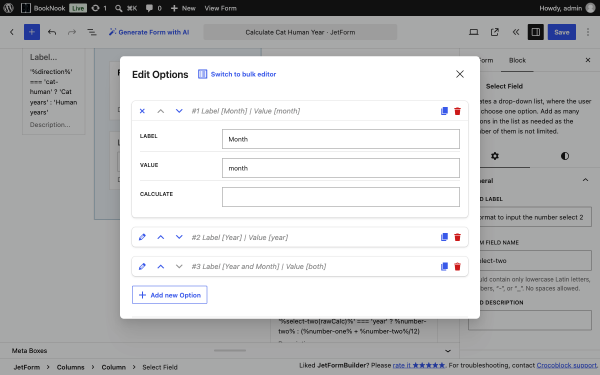
Task: Open the search command icon
Action: [126, 8]
